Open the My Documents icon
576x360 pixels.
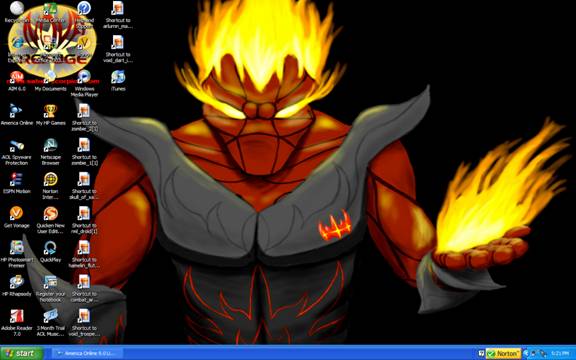click(x=50, y=77)
